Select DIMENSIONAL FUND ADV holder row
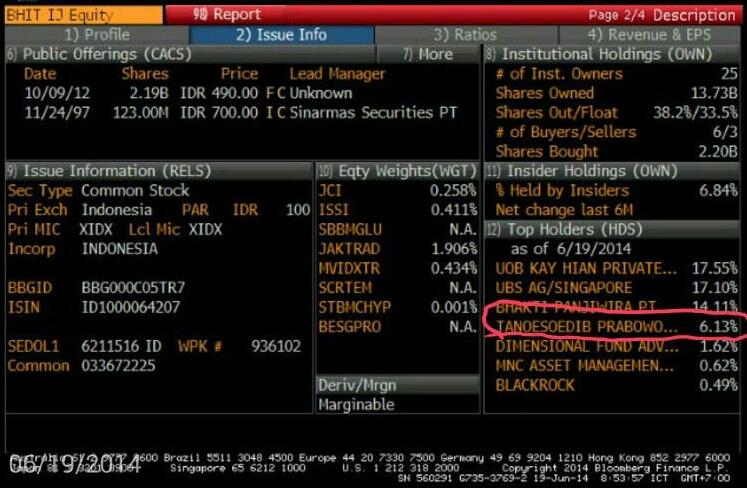This screenshot has height=488, width=747. click(x=616, y=346)
